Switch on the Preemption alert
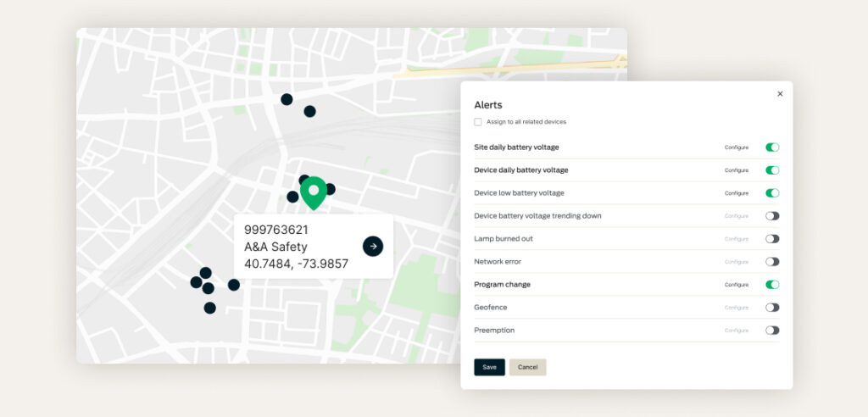 coord(772,330)
